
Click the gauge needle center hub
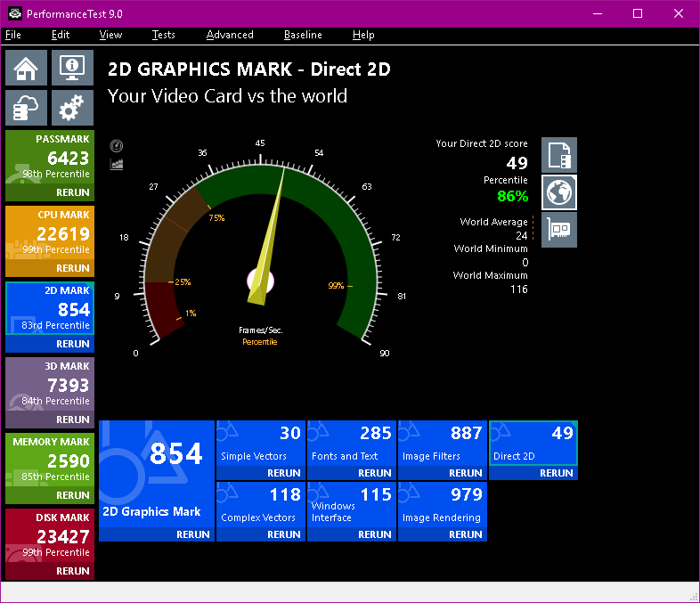click(260, 281)
